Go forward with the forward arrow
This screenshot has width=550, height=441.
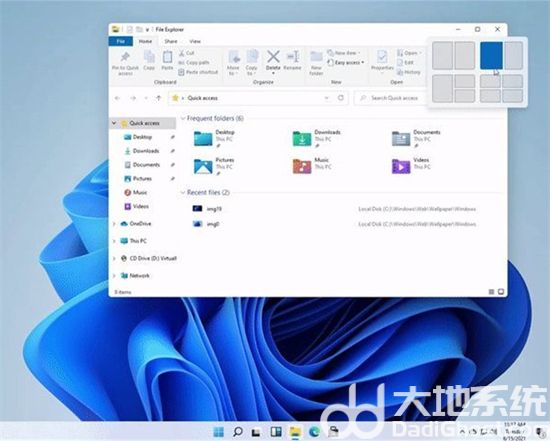coord(133,98)
